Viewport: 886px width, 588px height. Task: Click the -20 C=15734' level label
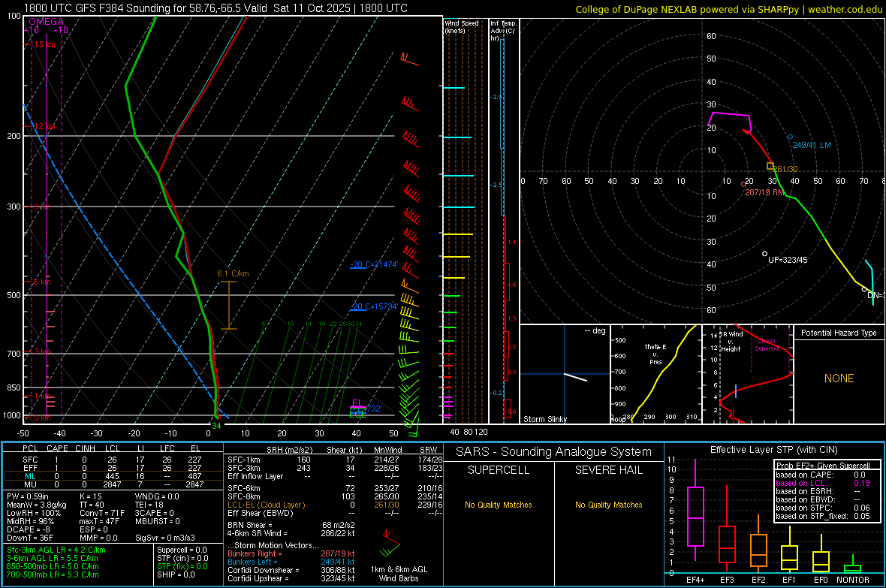(x=374, y=306)
